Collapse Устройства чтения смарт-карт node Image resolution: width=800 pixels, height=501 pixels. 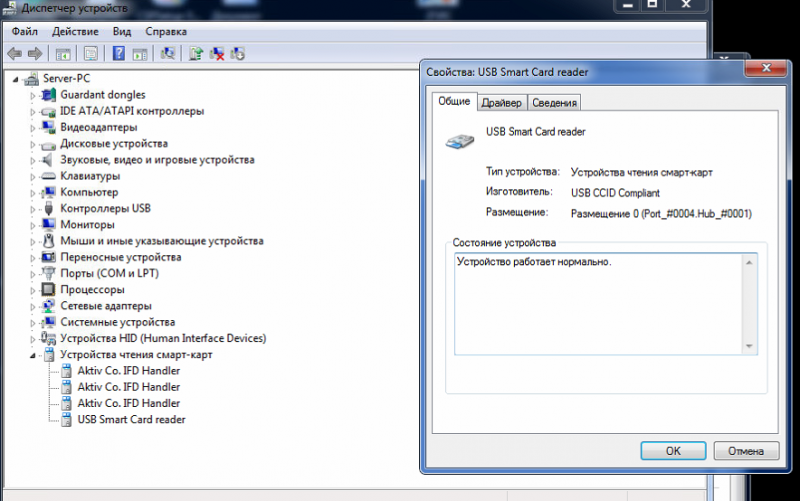(33, 355)
